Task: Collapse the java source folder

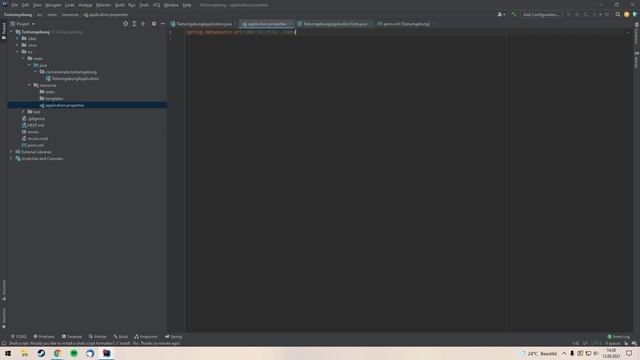Action: [29, 65]
